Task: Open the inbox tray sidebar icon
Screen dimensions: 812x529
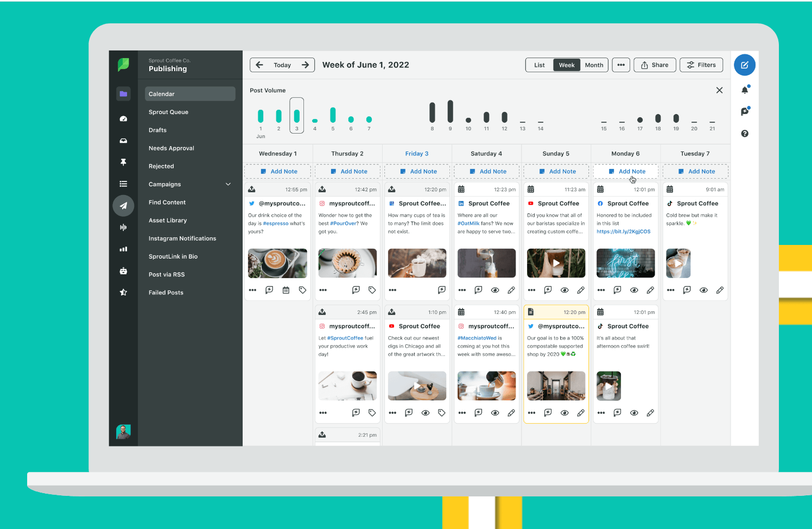Action: tap(123, 141)
